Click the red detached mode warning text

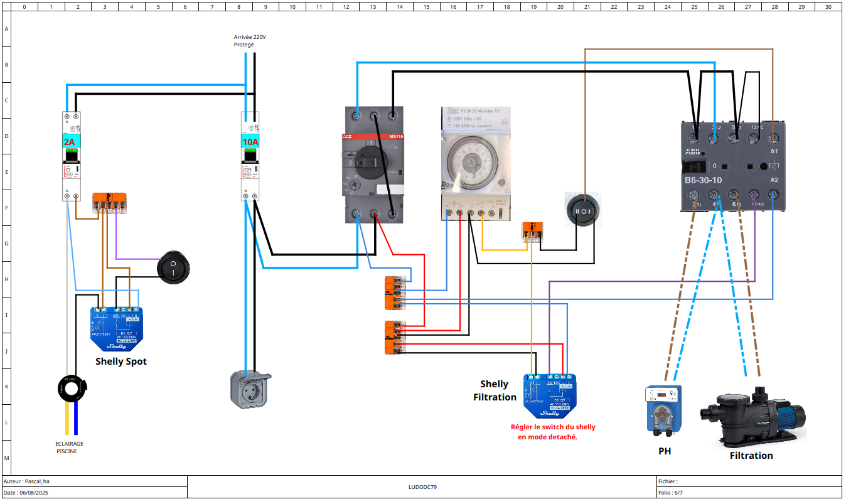point(552,432)
